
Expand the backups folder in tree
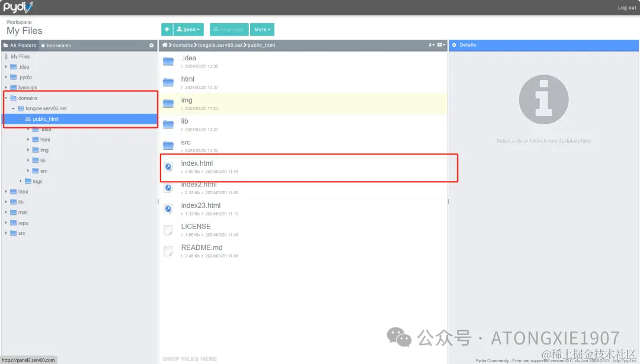coord(6,87)
